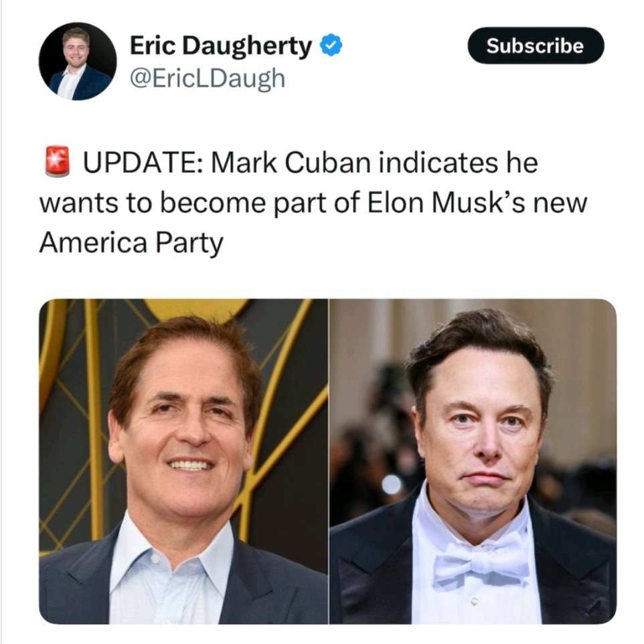The image size is (644, 644).
Task: Click the America Party text in the tweet
Action: [x=131, y=242]
